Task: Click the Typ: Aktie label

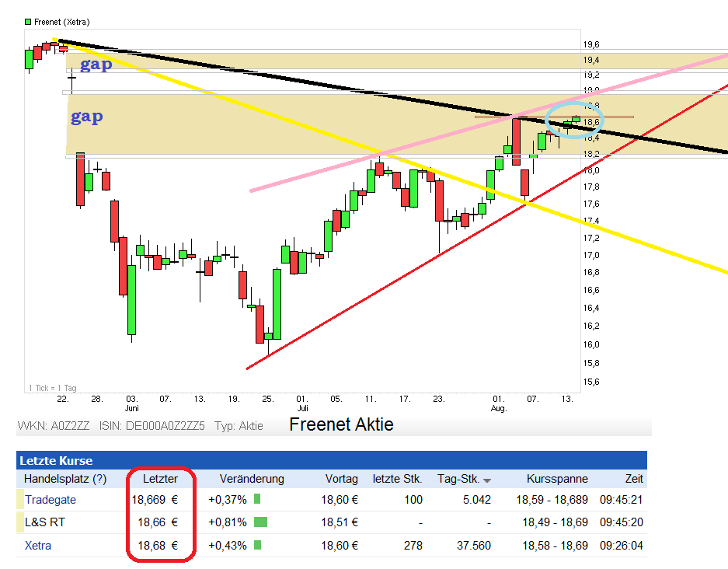Action: [239, 426]
